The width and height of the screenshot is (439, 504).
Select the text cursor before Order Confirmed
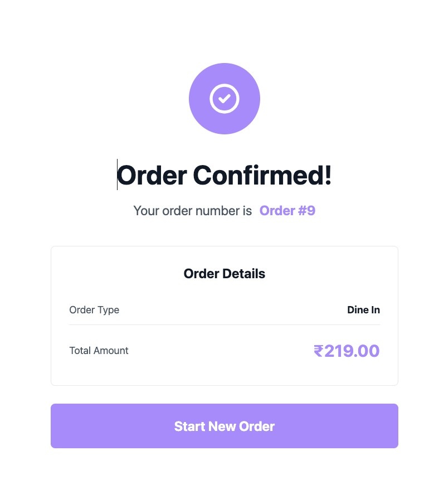point(118,175)
